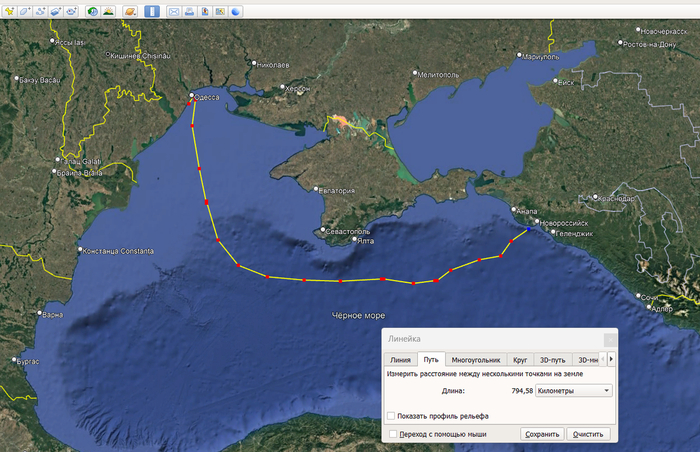Open the 'Километры' units dropdown
700x452 pixels.
(x=574, y=391)
